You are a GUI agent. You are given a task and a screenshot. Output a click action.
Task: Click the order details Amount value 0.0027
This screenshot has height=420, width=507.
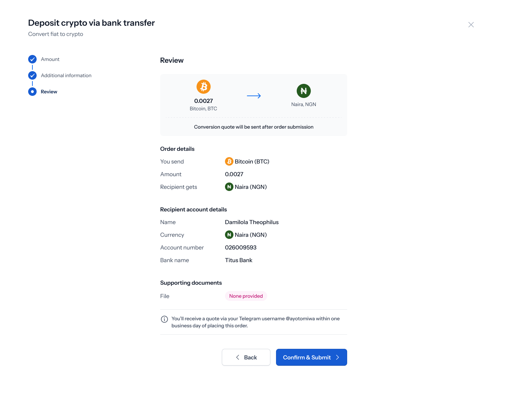(234, 174)
